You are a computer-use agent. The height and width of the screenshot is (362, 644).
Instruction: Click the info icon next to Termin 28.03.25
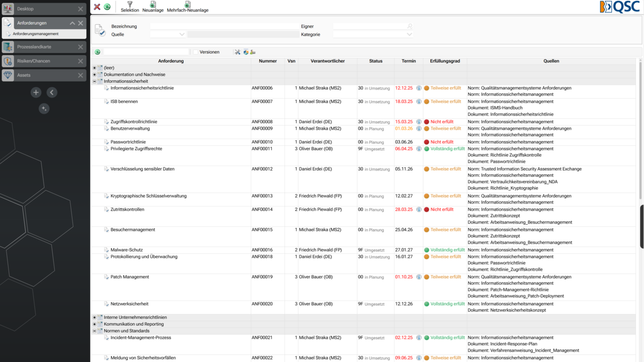point(419,210)
